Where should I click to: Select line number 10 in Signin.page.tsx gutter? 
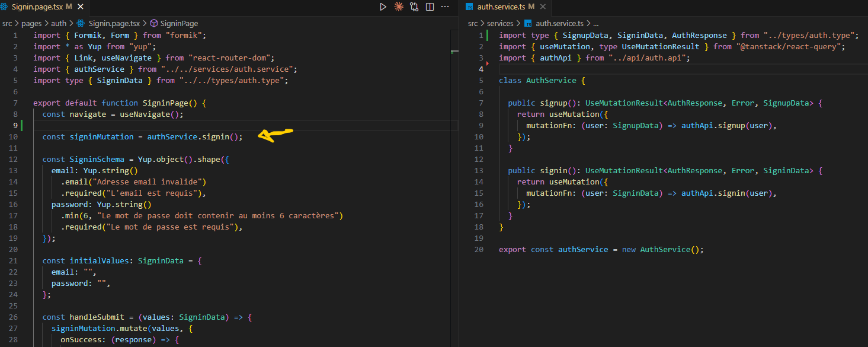[x=13, y=136]
